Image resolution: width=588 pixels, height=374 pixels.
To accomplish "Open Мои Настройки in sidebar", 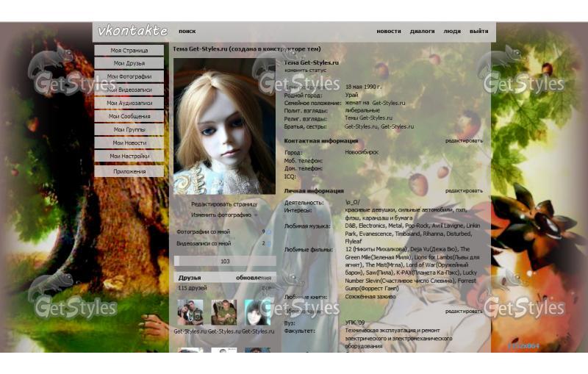I will pos(129,157).
